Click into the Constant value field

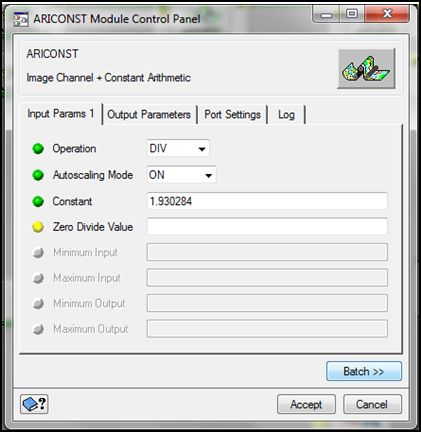tap(267, 201)
